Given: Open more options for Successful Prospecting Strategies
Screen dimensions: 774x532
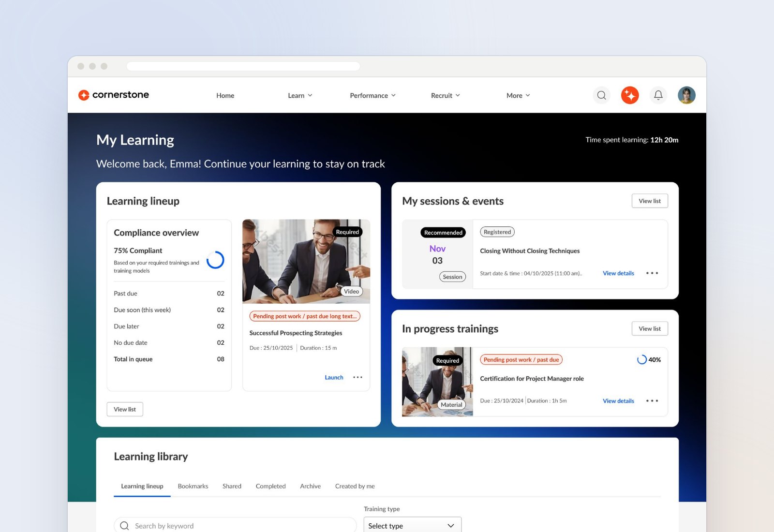Looking at the screenshot, I should [357, 377].
